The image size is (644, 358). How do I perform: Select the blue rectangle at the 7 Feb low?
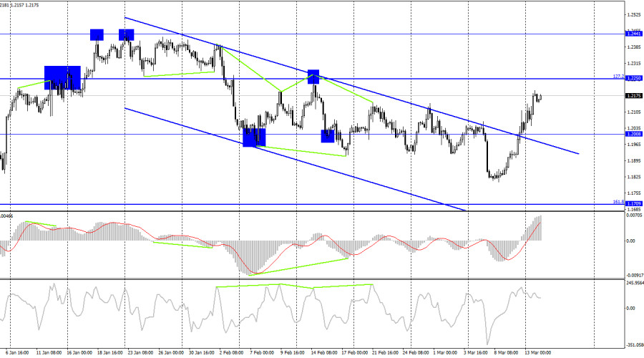254,137
